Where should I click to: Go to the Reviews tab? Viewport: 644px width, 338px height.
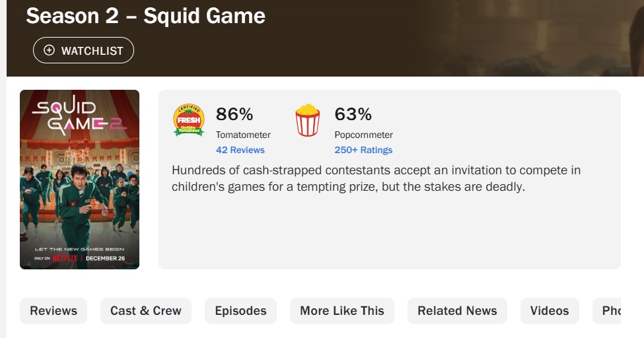click(x=54, y=311)
